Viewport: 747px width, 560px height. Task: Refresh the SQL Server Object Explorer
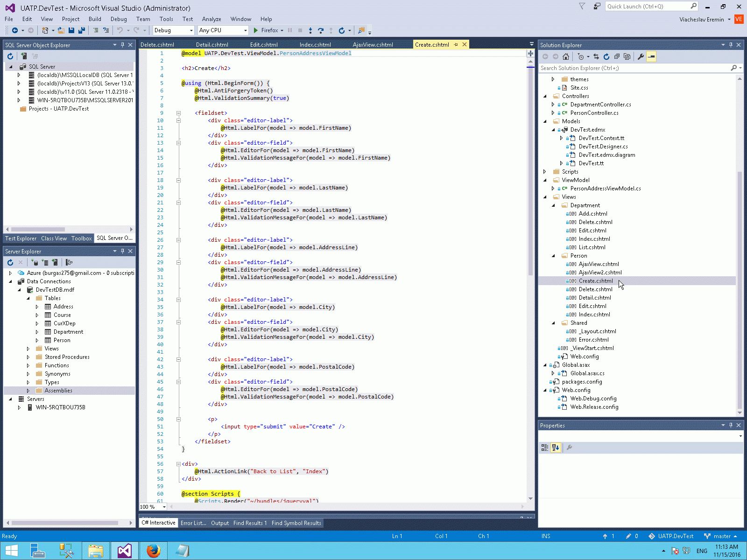point(10,56)
